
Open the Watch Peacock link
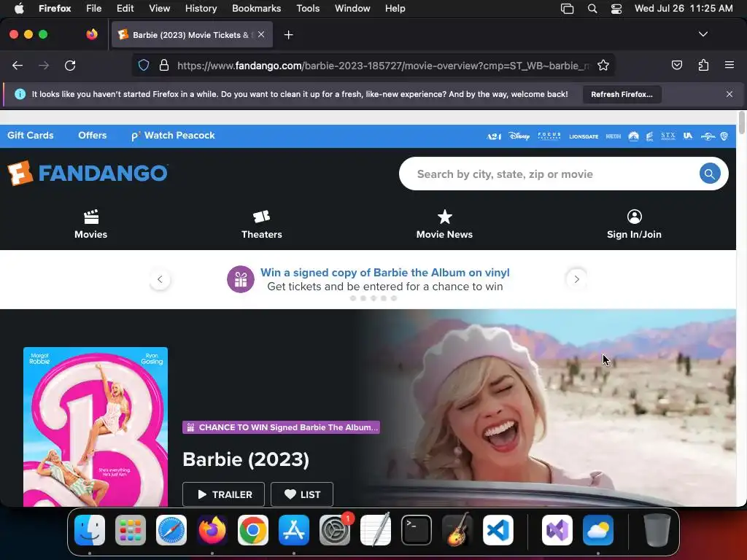click(x=173, y=135)
